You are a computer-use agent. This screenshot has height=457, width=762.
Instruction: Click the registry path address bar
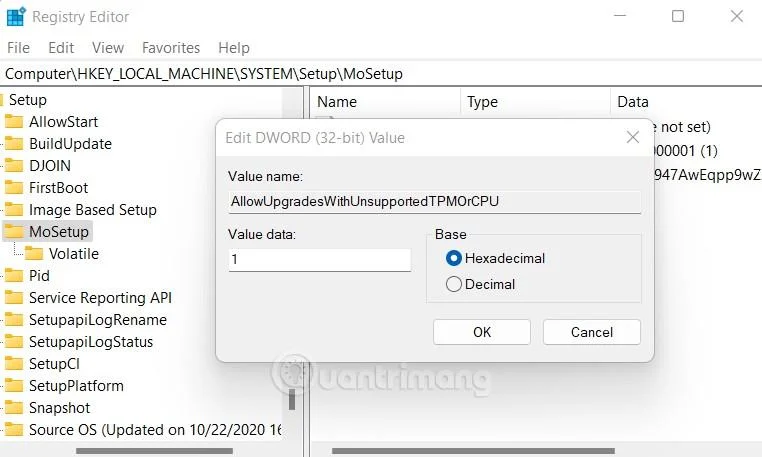click(381, 74)
